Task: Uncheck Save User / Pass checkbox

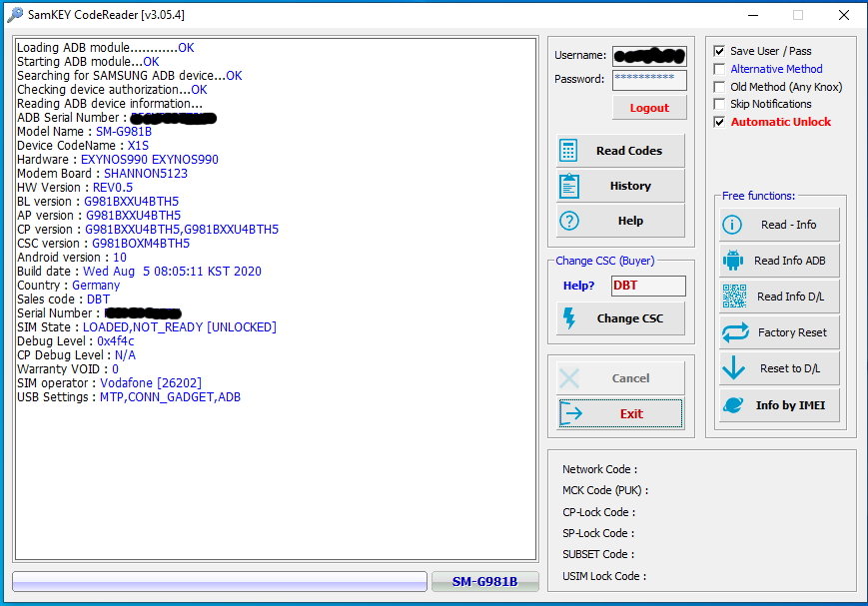Action: (719, 51)
